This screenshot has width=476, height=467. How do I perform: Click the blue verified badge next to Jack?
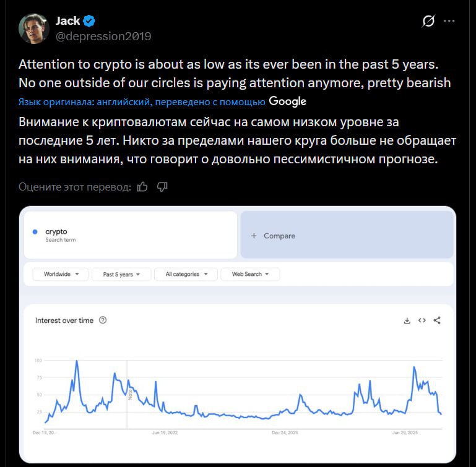coord(90,20)
